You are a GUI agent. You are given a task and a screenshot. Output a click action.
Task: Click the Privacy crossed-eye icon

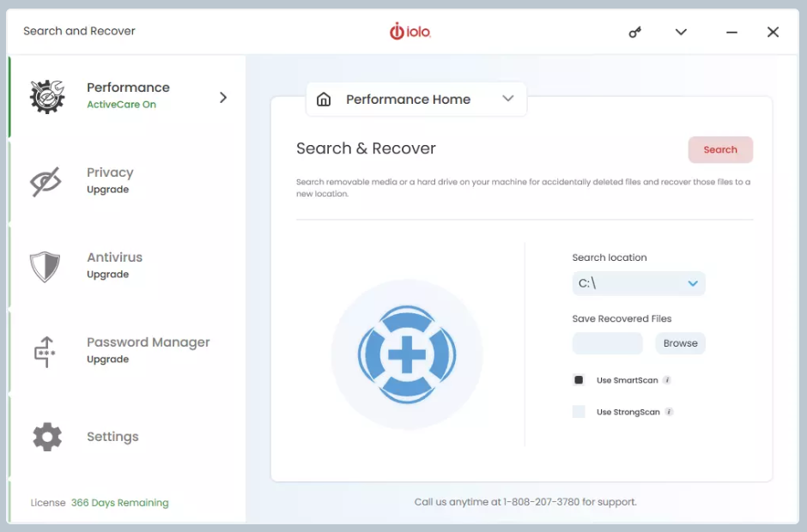tap(46, 182)
